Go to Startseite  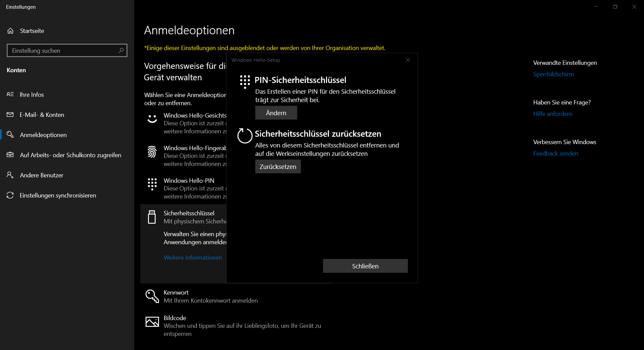(67, 31)
